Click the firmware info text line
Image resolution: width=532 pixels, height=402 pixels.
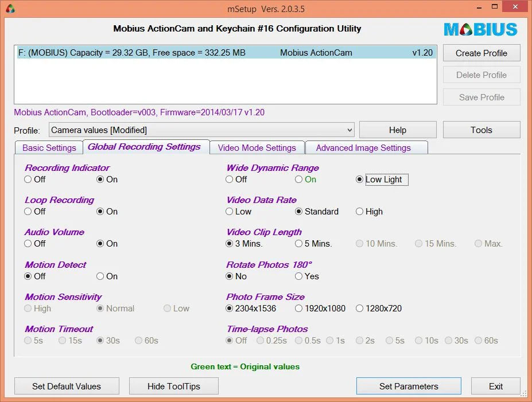click(139, 112)
